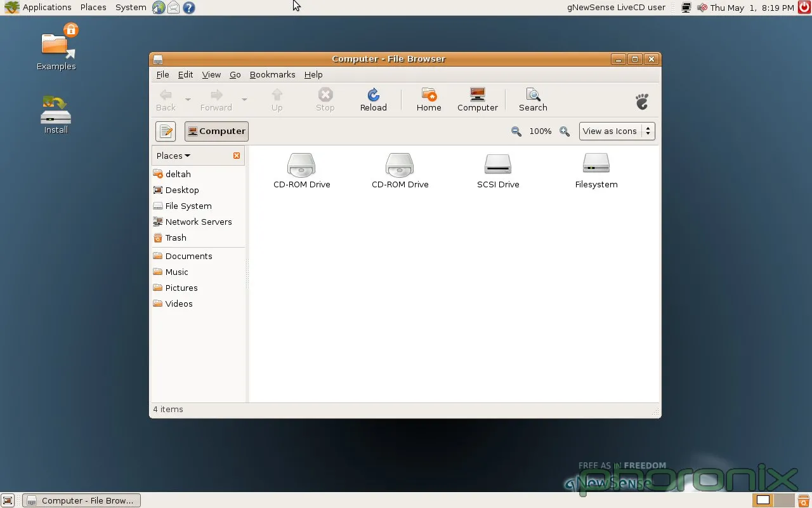Click the Back navigation arrow
Image resolution: width=812 pixels, height=508 pixels.
coord(166,100)
